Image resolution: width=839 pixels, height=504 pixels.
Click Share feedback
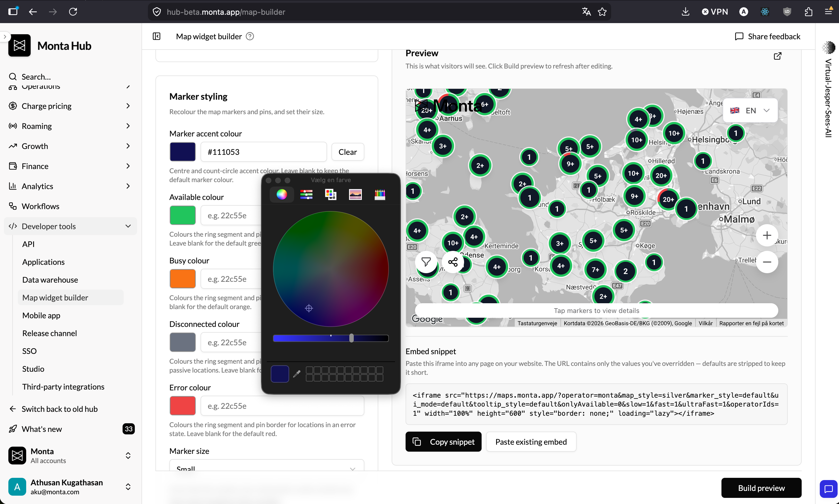point(767,36)
